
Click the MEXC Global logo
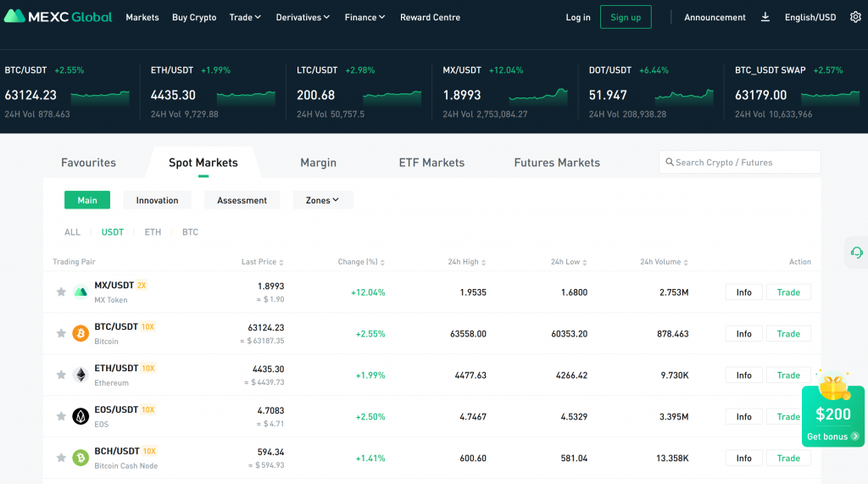click(x=58, y=17)
